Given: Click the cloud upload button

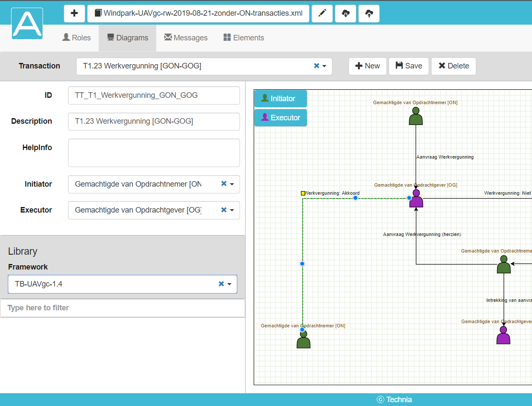Looking at the screenshot, I should (x=369, y=14).
